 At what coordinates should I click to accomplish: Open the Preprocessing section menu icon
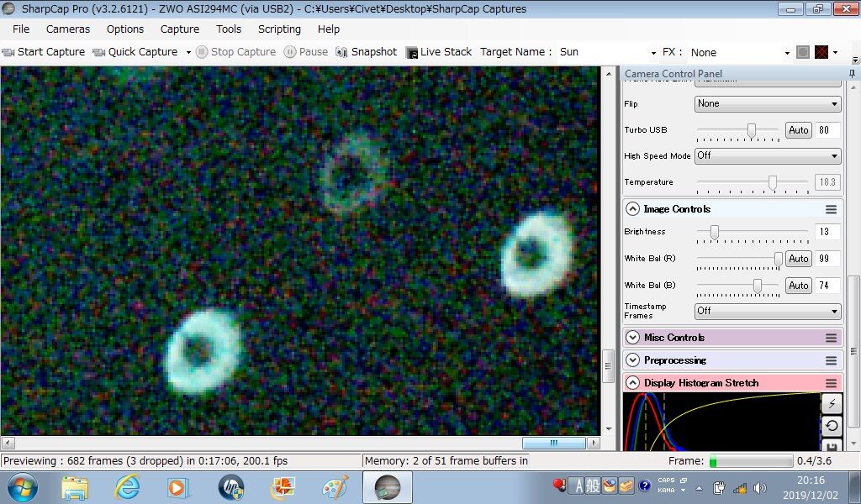(x=831, y=360)
